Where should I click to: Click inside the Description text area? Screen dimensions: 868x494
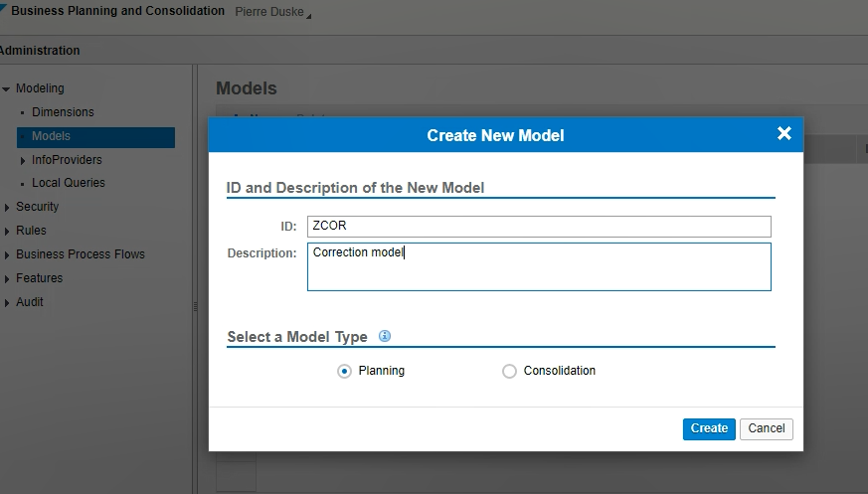point(539,266)
